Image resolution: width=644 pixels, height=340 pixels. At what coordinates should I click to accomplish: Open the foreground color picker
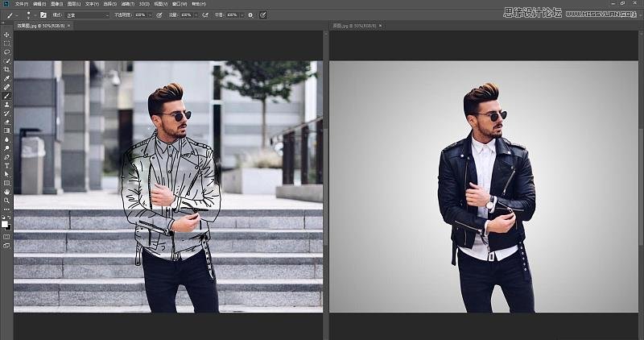[4, 224]
